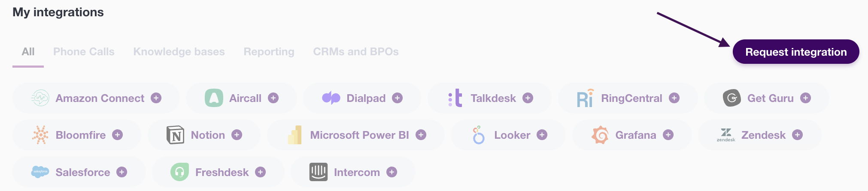The image size is (868, 191).
Task: Click the Freshdesk headset logo icon
Action: [x=180, y=172]
